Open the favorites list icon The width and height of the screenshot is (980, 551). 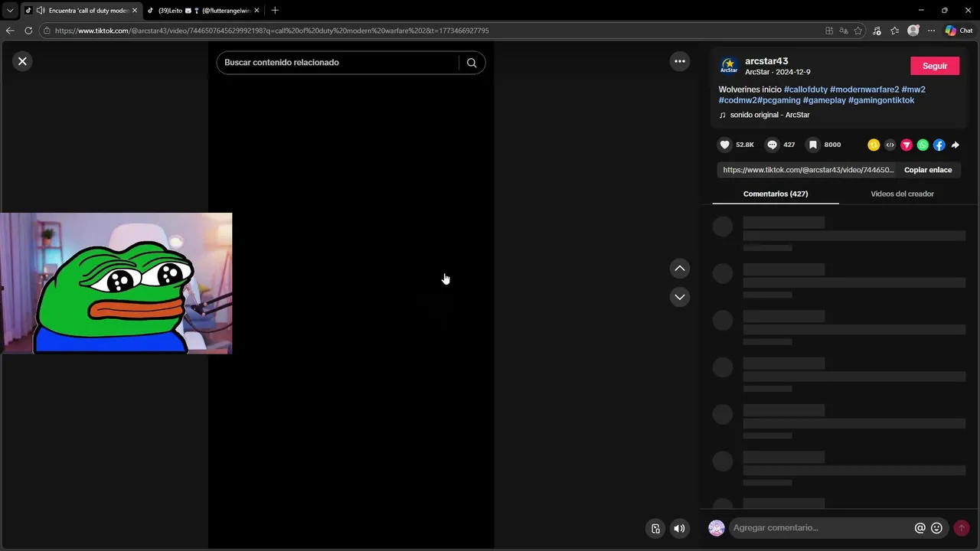click(894, 31)
